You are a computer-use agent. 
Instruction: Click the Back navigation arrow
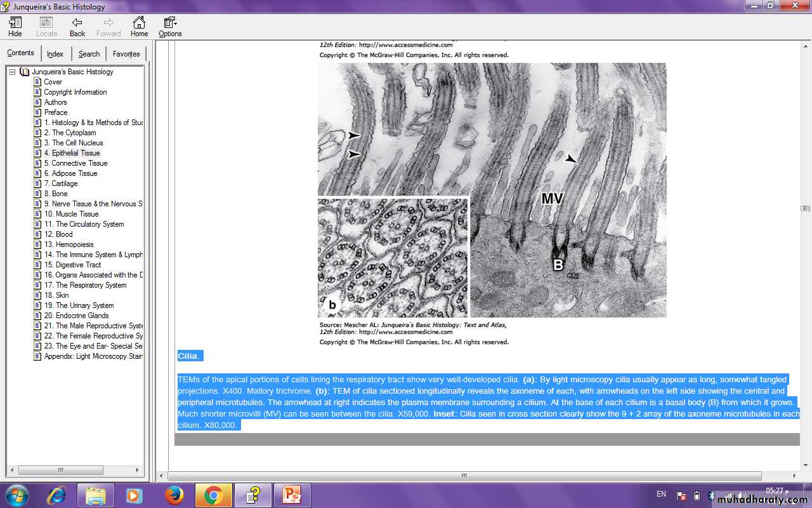tap(77, 27)
